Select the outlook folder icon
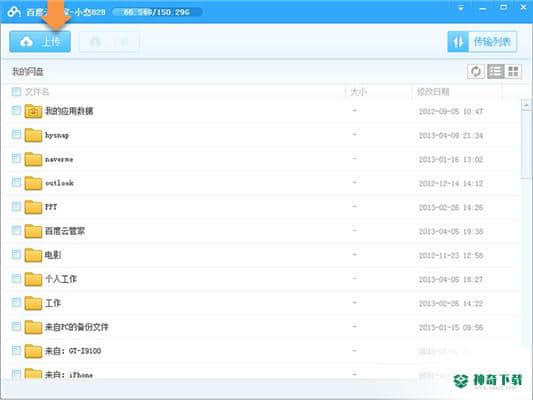The width and height of the screenshot is (533, 400). [33, 183]
